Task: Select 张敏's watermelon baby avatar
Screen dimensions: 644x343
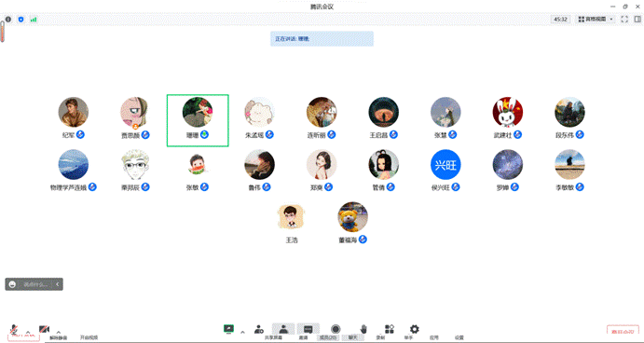Action: 198,164
